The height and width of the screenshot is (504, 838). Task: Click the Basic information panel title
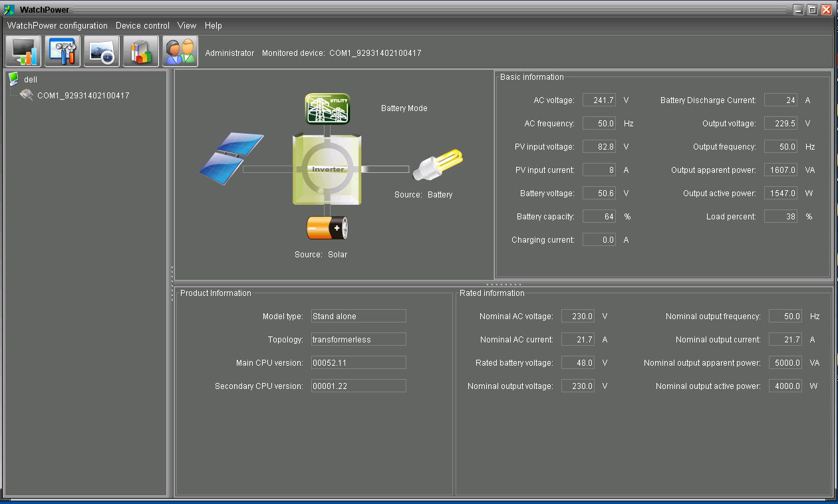click(531, 77)
